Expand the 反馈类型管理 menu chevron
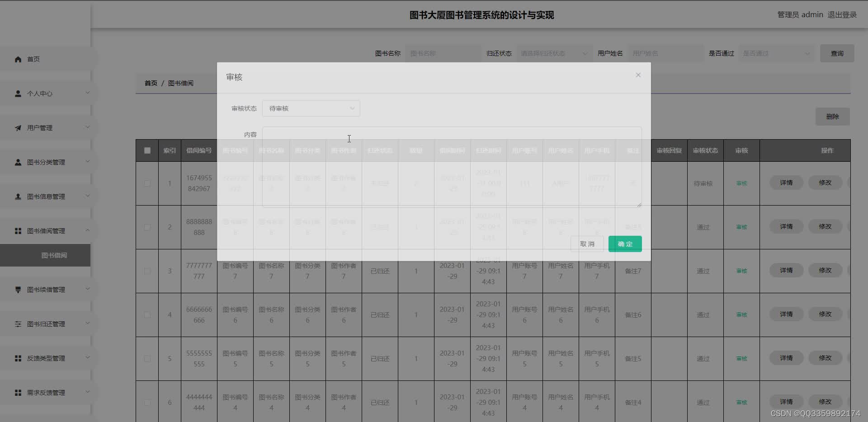The width and height of the screenshot is (868, 422). (x=88, y=358)
